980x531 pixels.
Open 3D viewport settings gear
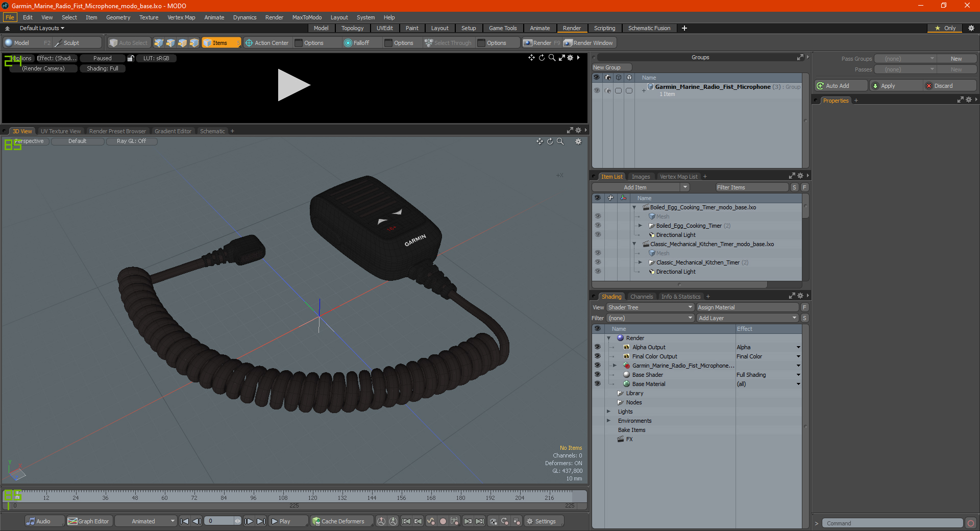[x=578, y=141]
